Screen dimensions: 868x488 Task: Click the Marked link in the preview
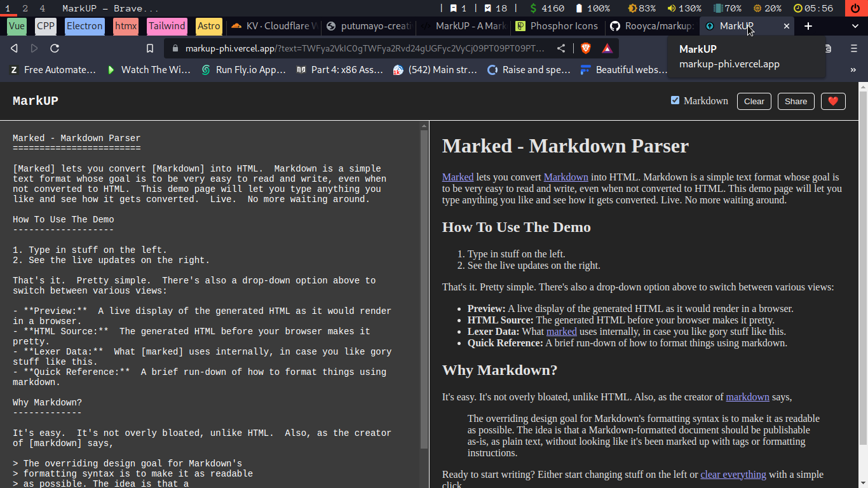click(458, 177)
